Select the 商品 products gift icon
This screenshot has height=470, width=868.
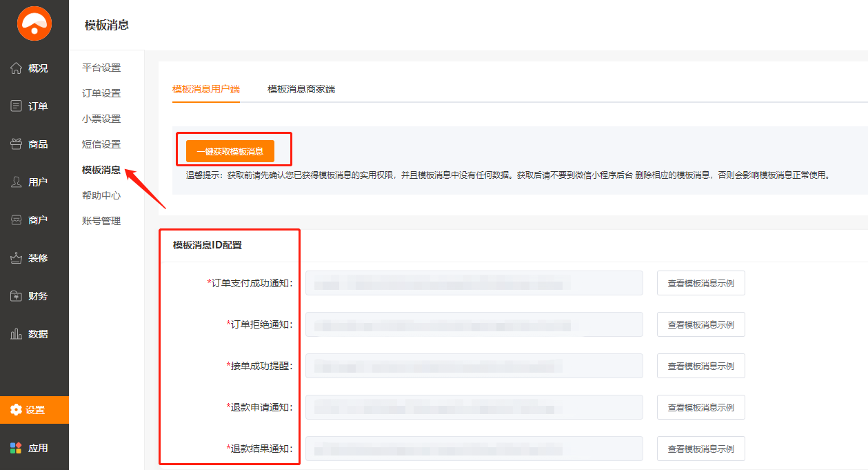click(17, 144)
